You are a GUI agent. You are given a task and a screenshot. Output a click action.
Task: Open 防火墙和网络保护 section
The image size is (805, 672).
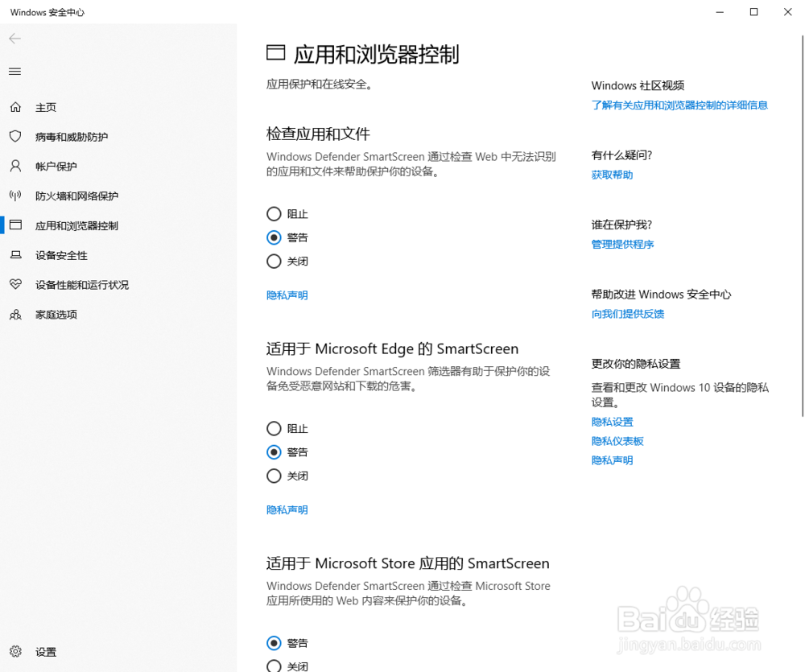[76, 196]
